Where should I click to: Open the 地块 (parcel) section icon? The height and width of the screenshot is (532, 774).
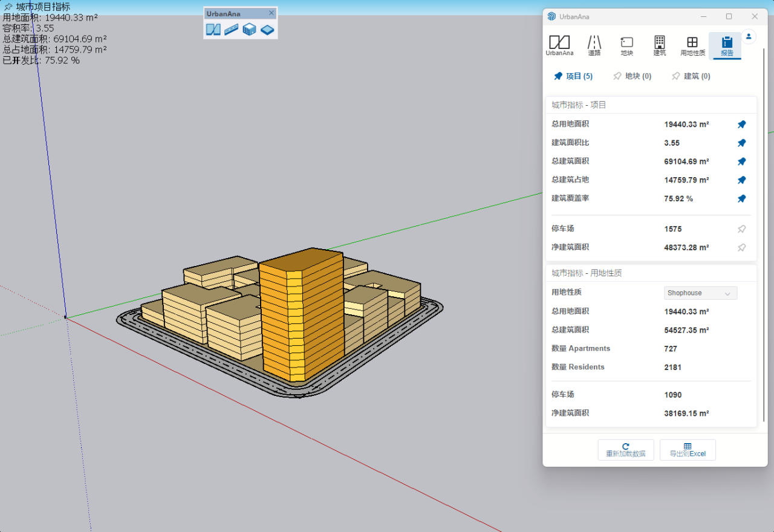click(627, 45)
